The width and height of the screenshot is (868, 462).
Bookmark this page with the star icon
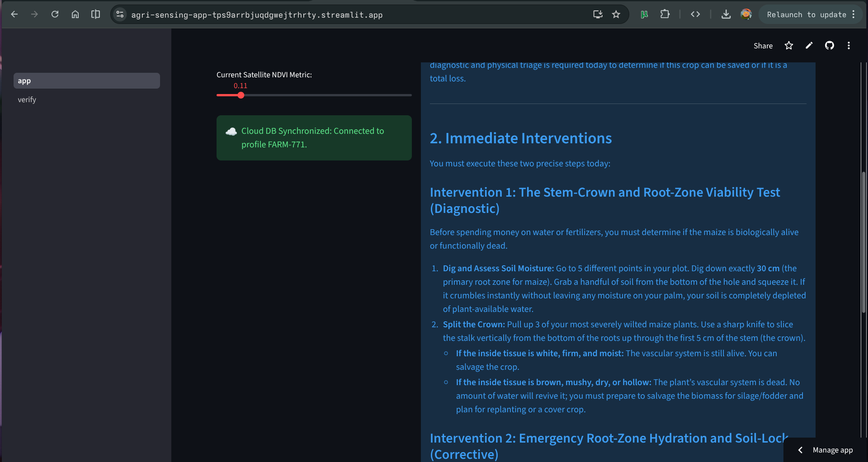(616, 14)
